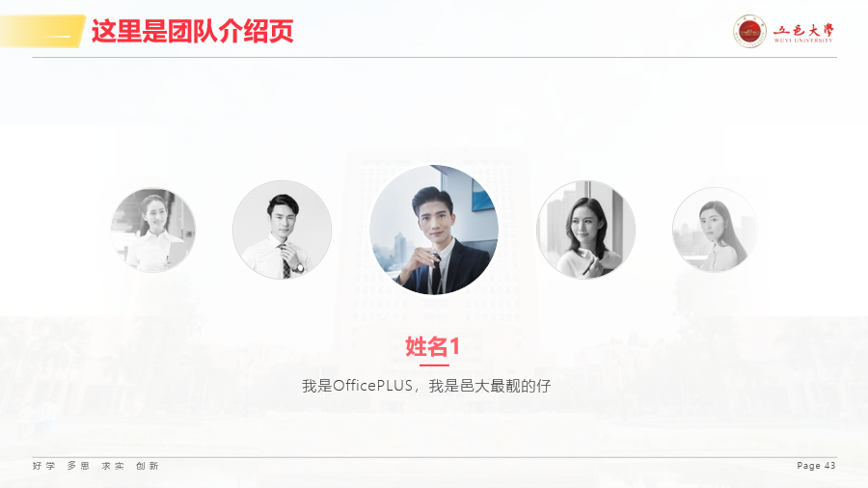Screen dimensions: 868x488
Task: Click the Wuyi University circular emblem
Action: 749,31
